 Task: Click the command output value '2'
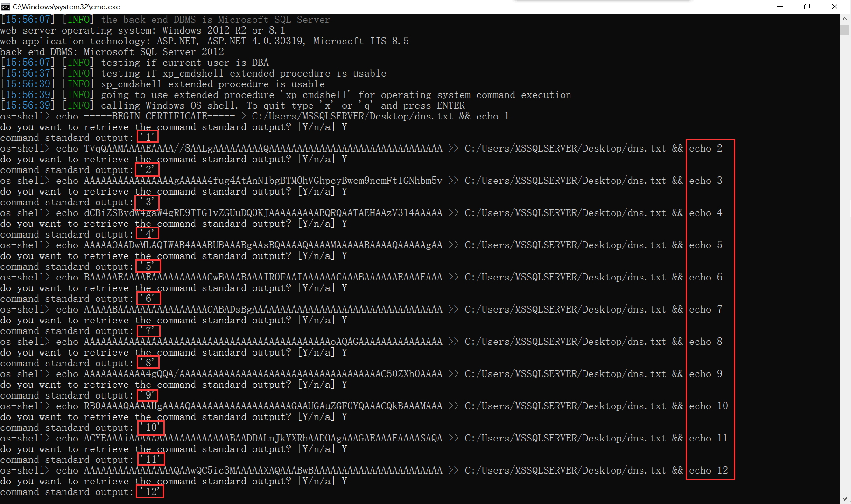click(x=148, y=169)
